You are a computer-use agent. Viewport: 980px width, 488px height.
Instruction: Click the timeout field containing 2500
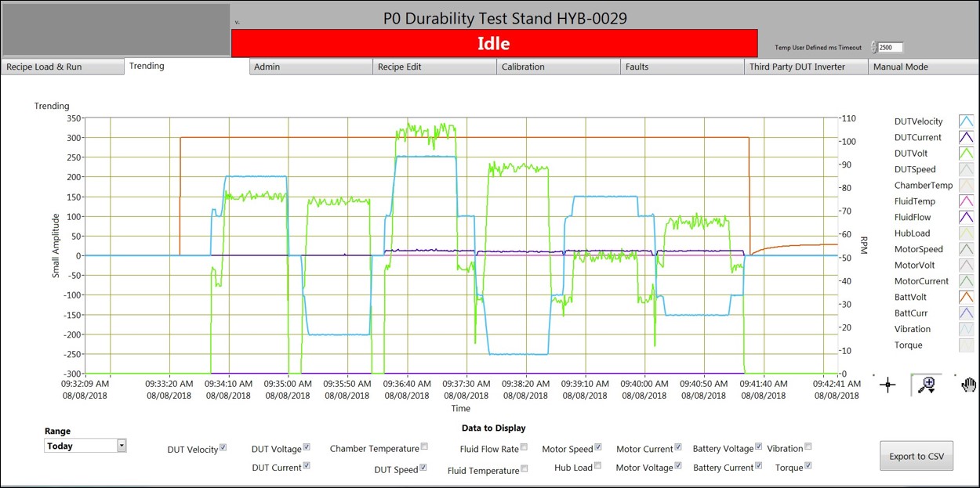(x=891, y=48)
